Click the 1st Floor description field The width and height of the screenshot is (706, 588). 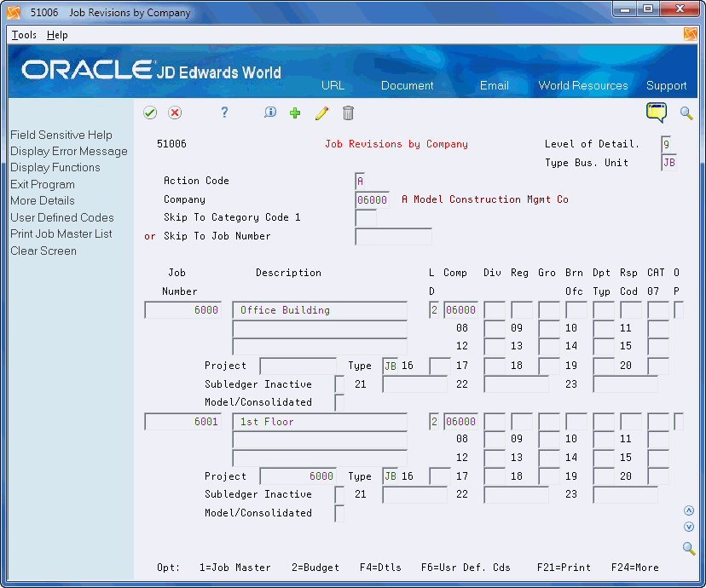[x=320, y=422]
